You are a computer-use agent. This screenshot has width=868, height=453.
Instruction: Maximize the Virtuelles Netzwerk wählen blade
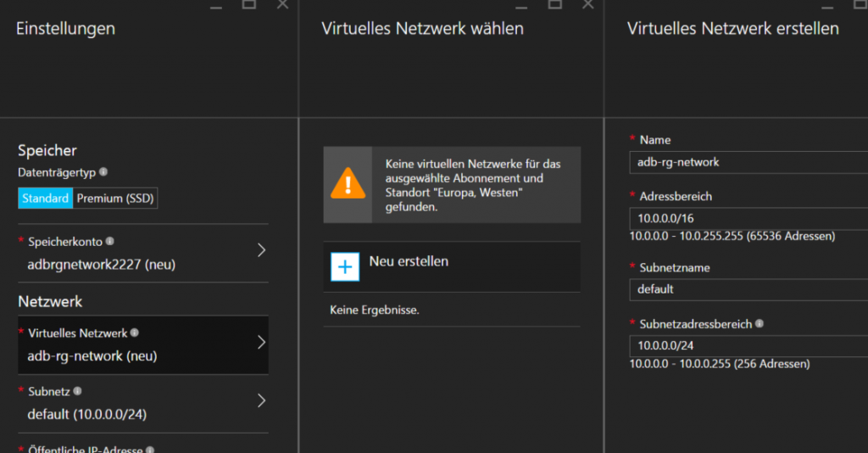click(x=554, y=4)
